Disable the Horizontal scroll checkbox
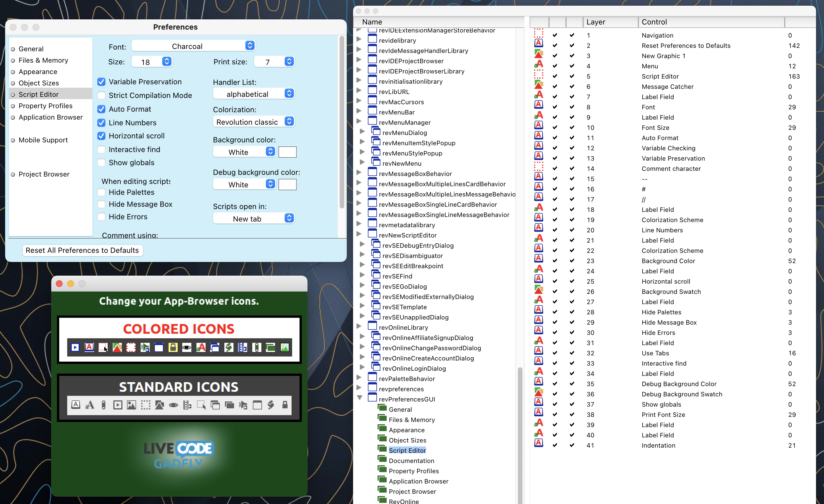The image size is (824, 504). (x=101, y=136)
